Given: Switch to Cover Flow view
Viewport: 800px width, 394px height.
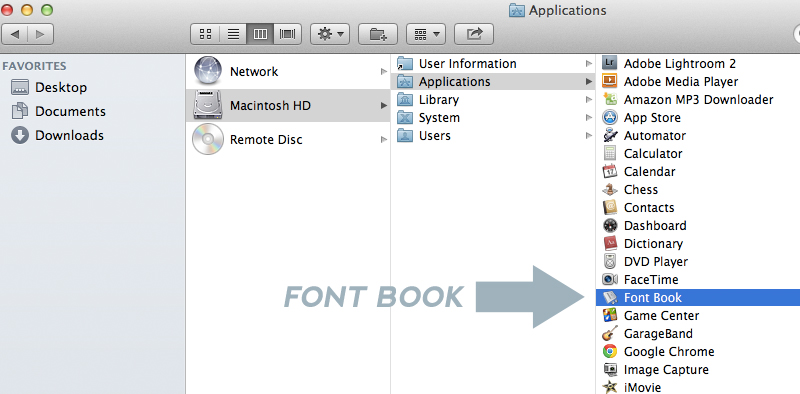Looking at the screenshot, I should (x=288, y=34).
